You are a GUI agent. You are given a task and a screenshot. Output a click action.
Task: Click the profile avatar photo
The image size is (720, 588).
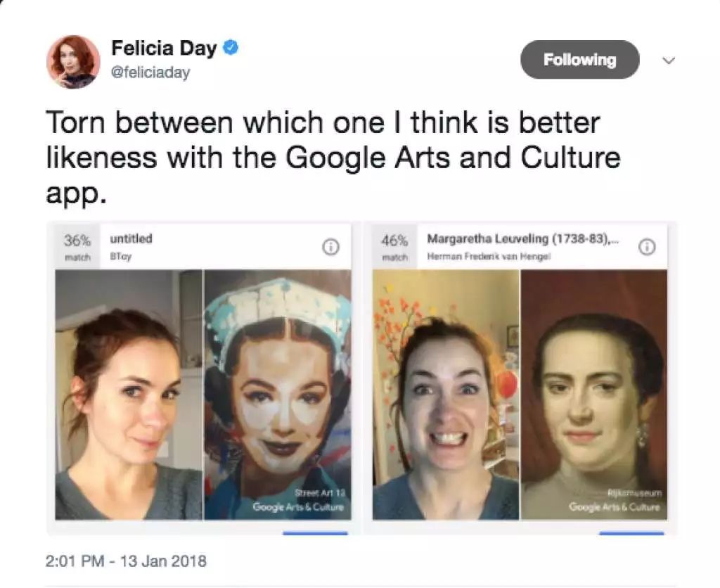pyautogui.click(x=73, y=61)
